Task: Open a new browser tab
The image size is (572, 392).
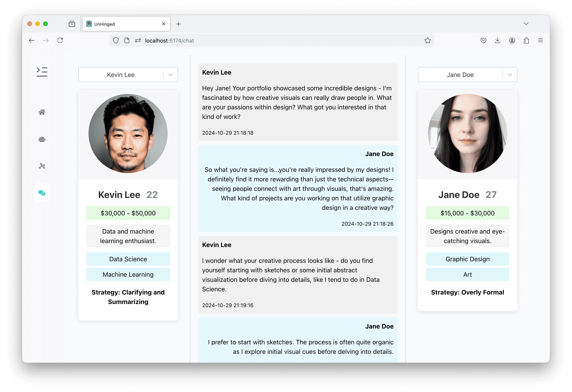Action: click(178, 24)
